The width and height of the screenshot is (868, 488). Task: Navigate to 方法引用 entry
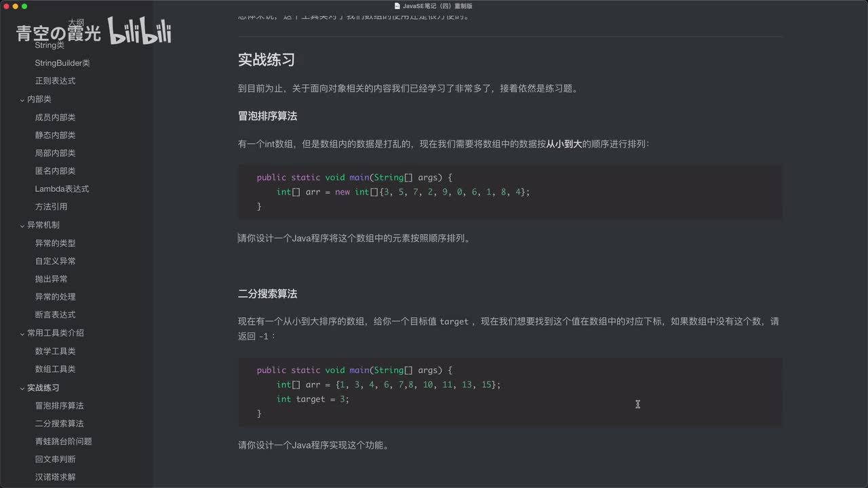(x=51, y=207)
